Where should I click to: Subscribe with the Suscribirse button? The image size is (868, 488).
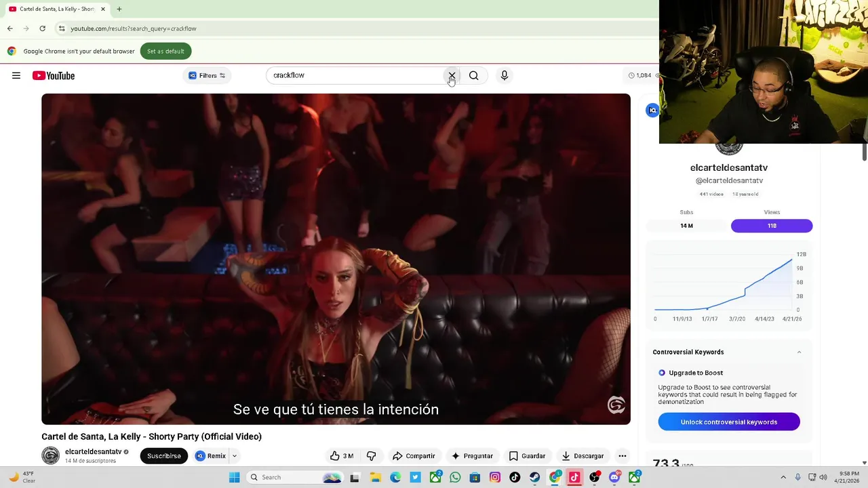click(x=164, y=456)
